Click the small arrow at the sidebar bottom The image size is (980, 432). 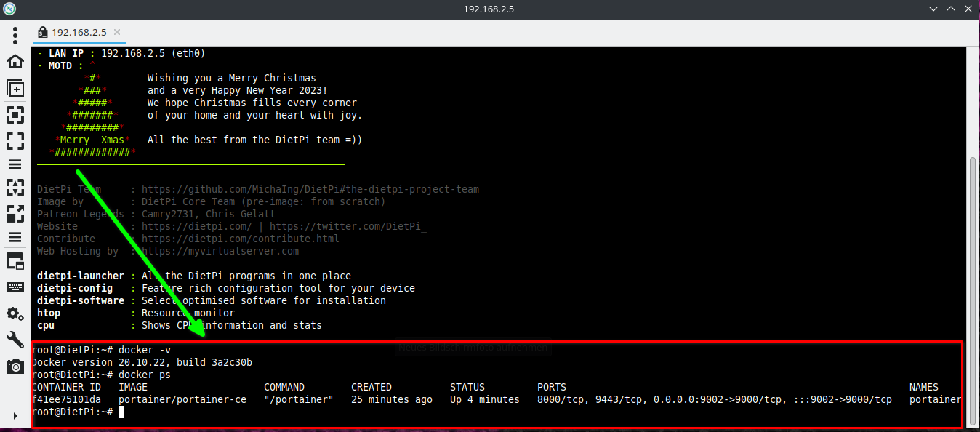click(x=15, y=416)
